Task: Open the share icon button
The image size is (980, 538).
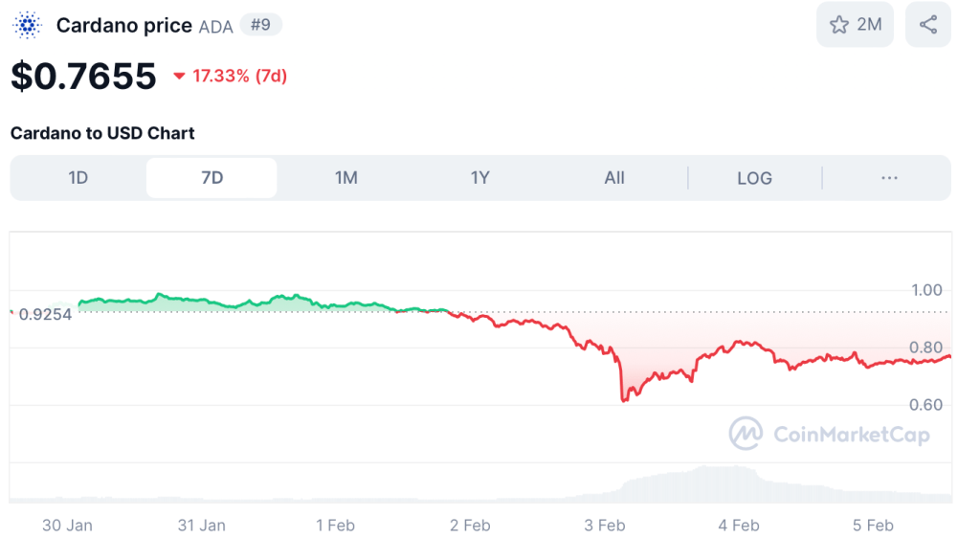Action: click(927, 25)
